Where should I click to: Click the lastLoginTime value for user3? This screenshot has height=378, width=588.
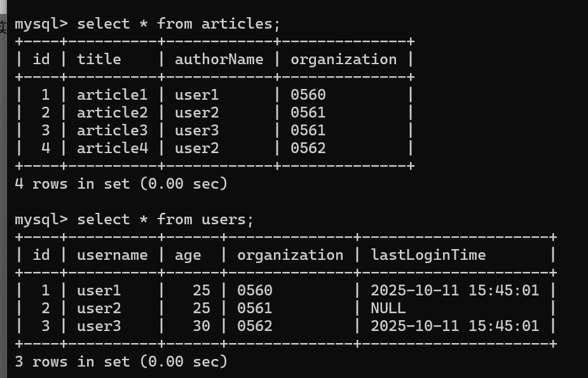pos(455,327)
